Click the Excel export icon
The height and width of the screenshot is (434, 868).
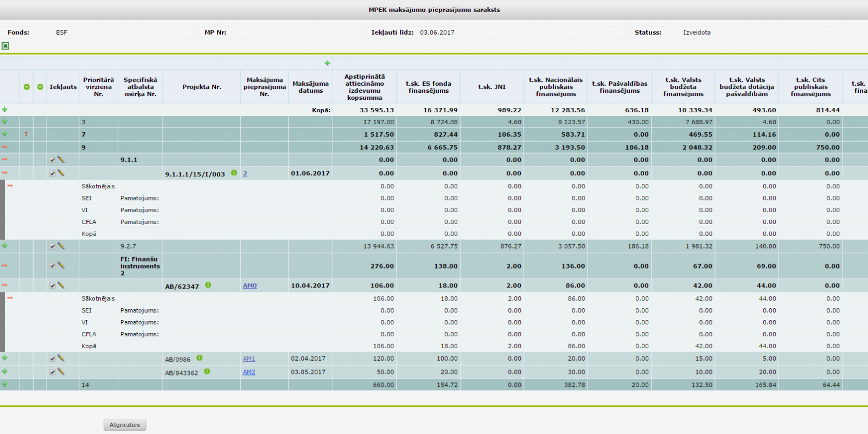(5, 46)
